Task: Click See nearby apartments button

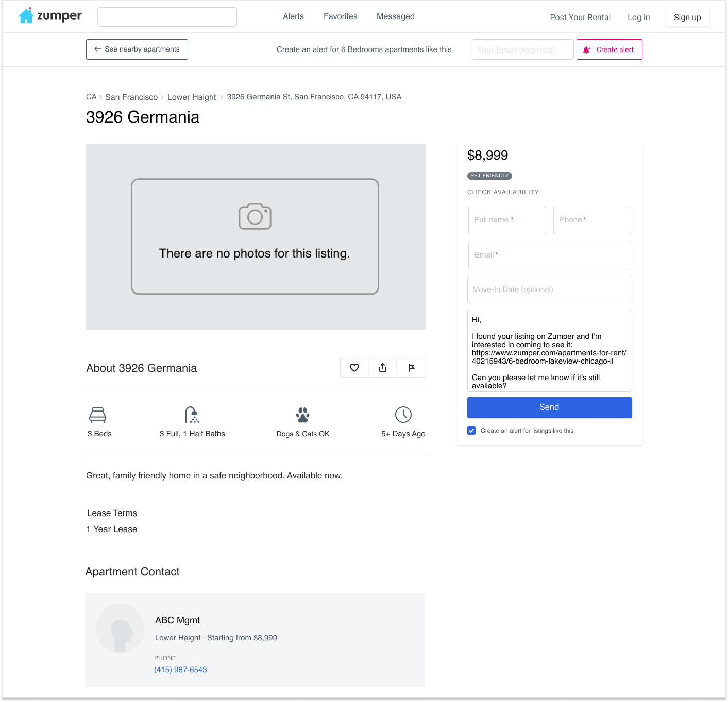Action: click(137, 49)
